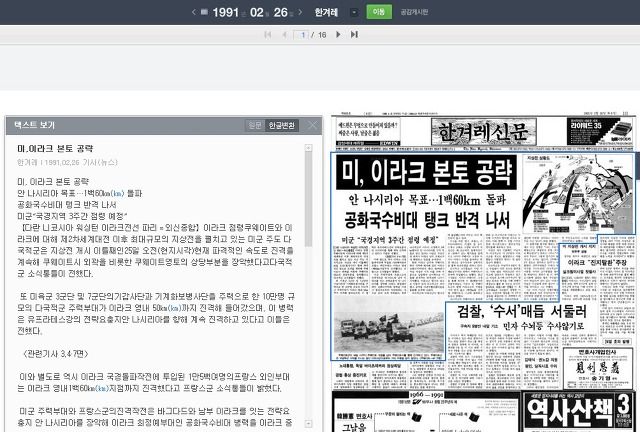Jump to the last newspaper page
The image size is (640, 432).
click(354, 35)
